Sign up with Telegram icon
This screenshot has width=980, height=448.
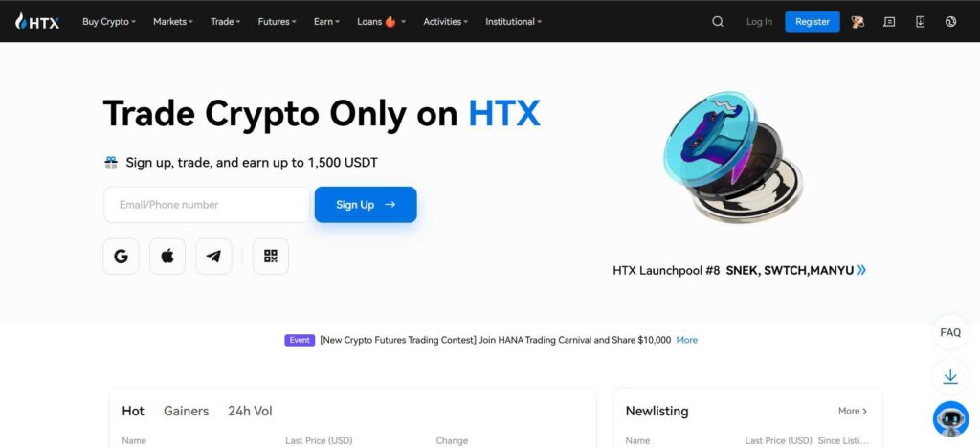pyautogui.click(x=213, y=257)
